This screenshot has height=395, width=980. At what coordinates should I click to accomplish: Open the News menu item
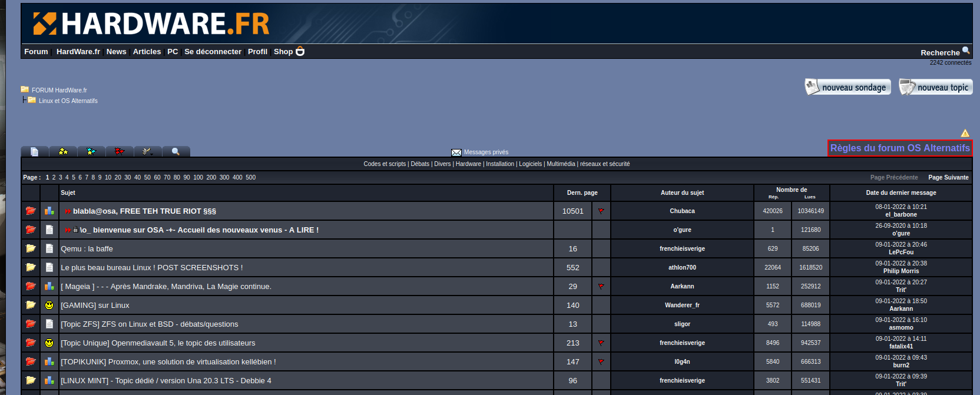(x=116, y=52)
